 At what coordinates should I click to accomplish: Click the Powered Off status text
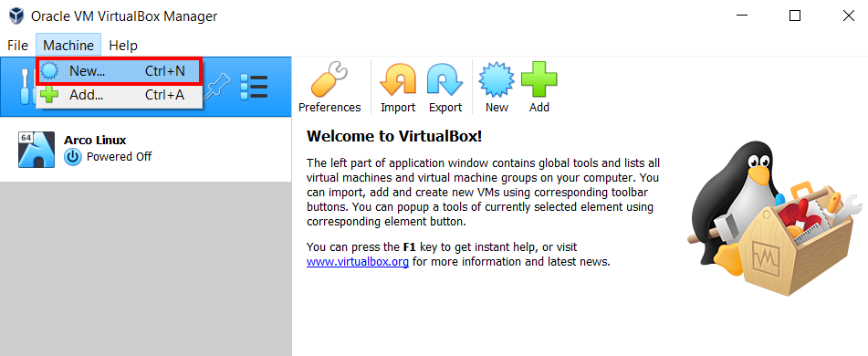(x=119, y=157)
